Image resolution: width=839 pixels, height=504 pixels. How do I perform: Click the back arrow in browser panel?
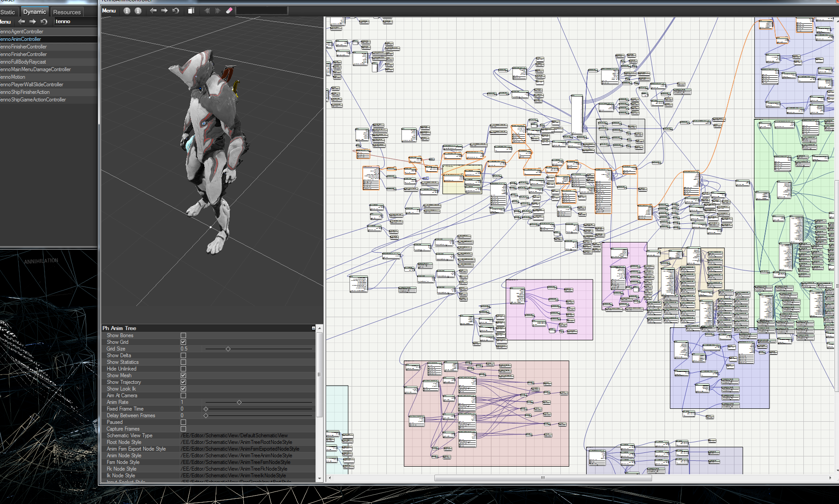pyautogui.click(x=21, y=21)
